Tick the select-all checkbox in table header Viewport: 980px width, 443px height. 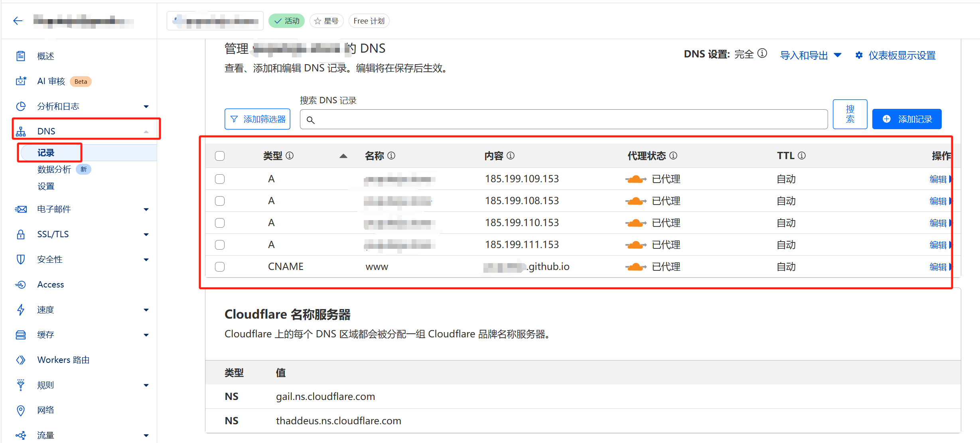pos(220,156)
